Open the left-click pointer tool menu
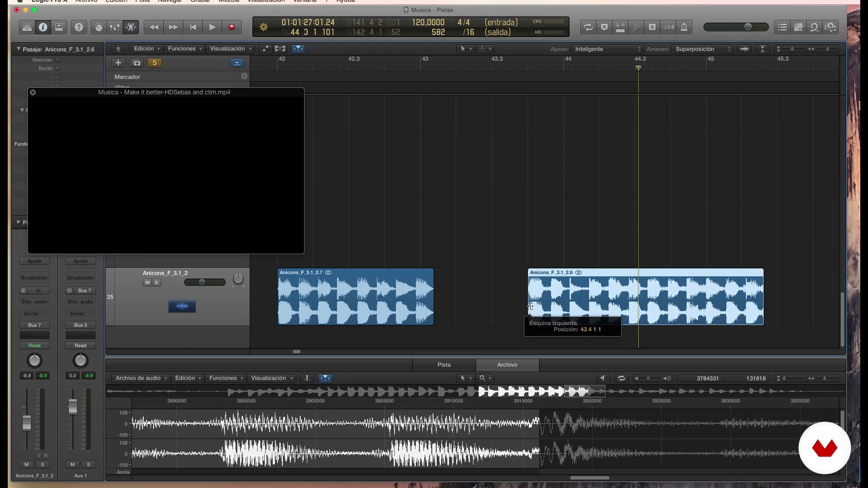The image size is (868, 488). (x=466, y=49)
